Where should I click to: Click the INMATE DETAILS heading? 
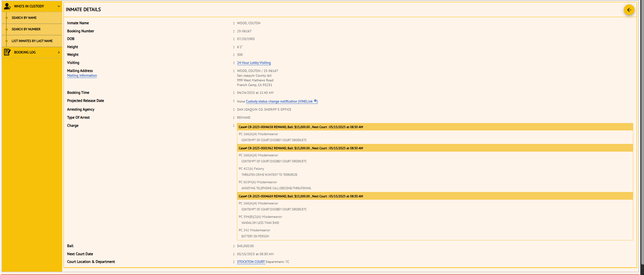[x=83, y=9]
